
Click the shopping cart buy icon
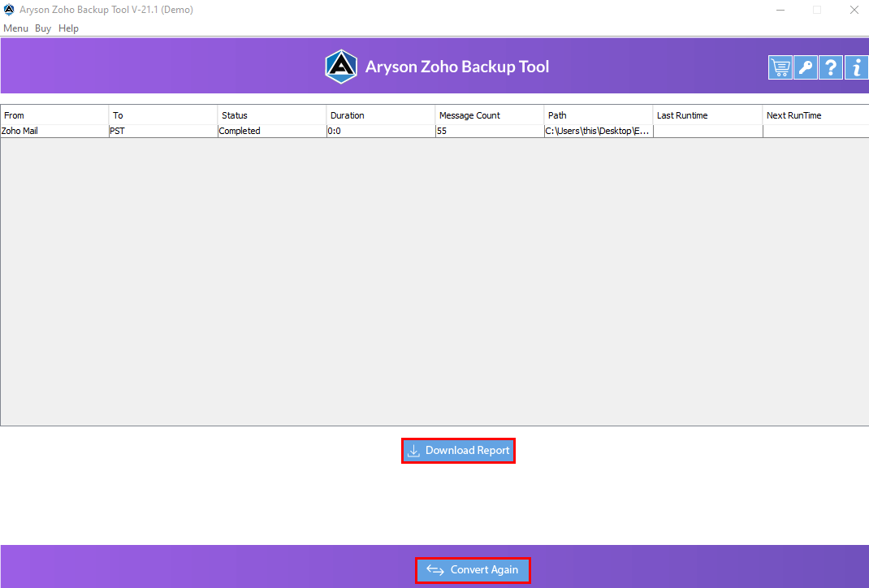[x=780, y=67]
